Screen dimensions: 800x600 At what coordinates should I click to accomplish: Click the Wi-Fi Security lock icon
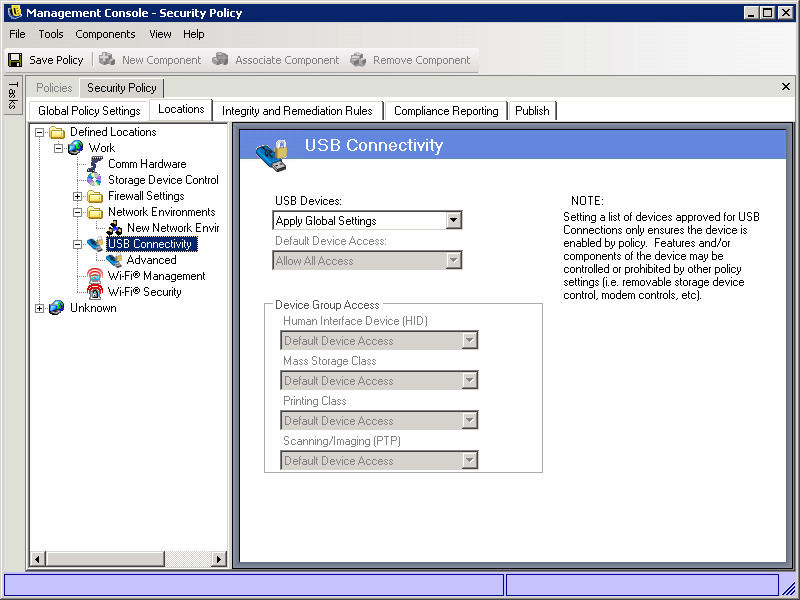(95, 292)
